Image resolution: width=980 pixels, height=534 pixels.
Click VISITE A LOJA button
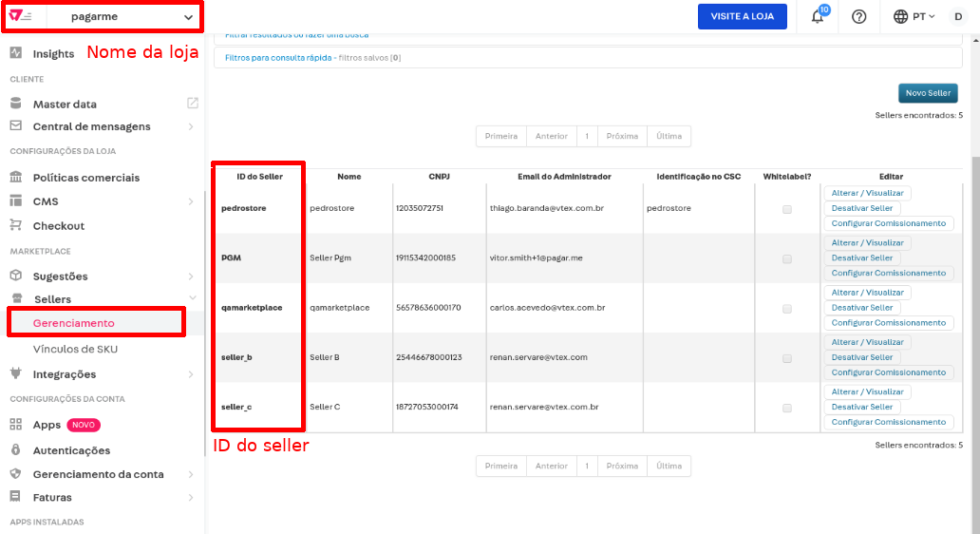[742, 17]
